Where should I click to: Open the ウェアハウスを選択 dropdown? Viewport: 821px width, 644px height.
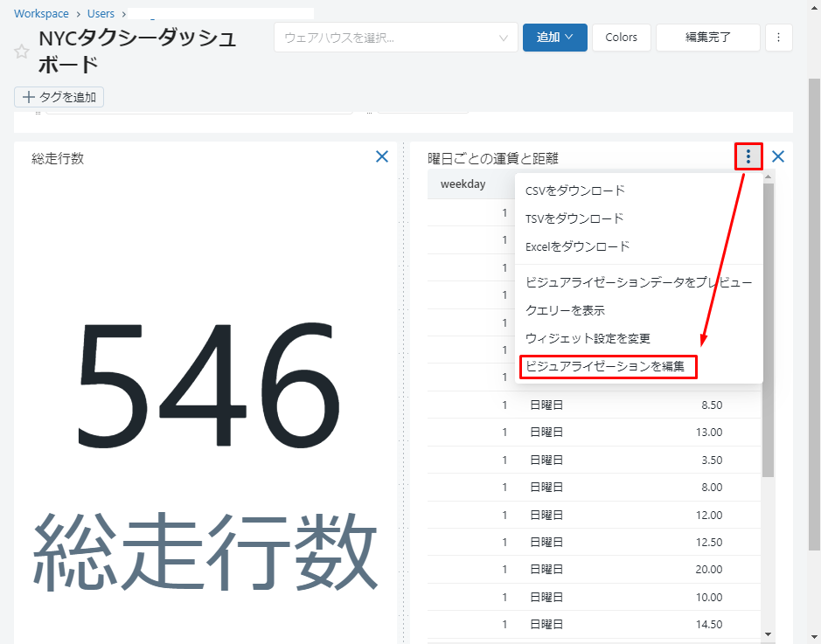tap(395, 38)
